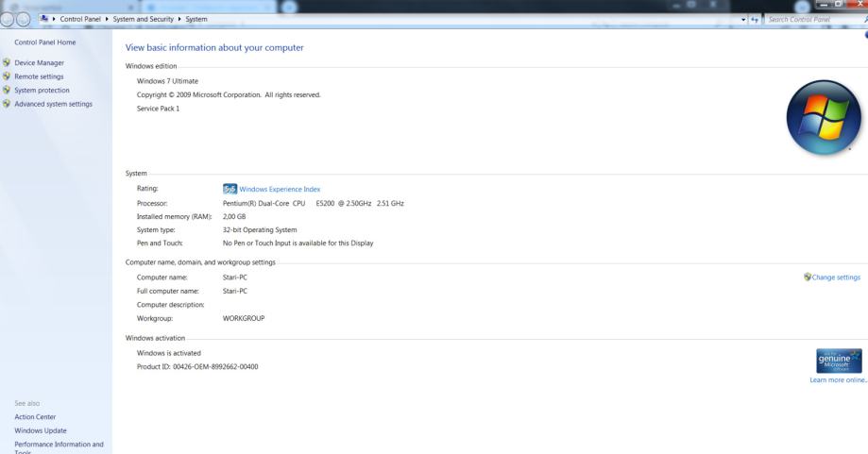Viewport: 868px width, 454px height.
Task: Click shield icon beside System protection
Action: point(7,90)
